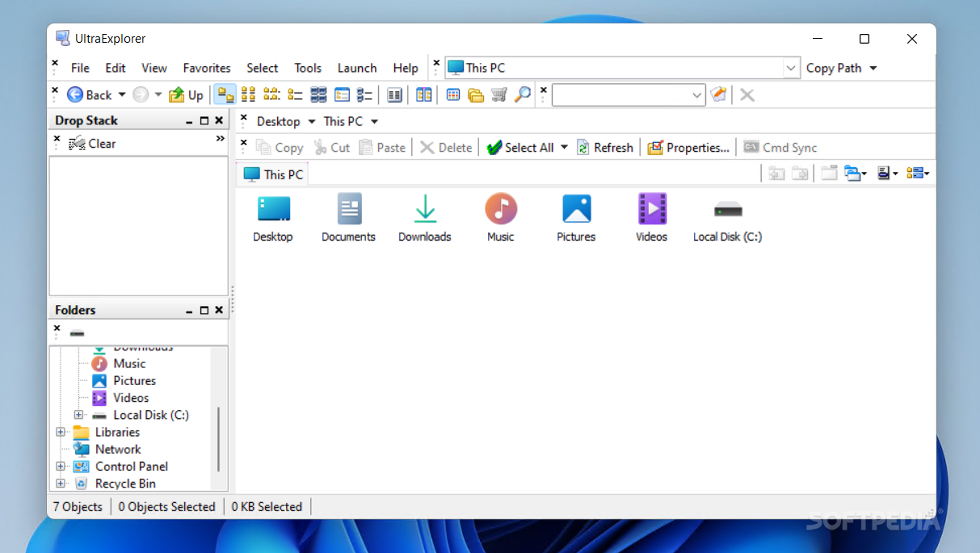Click the grayed Copy toolbar button
The width and height of the screenshot is (980, 553).
click(280, 147)
